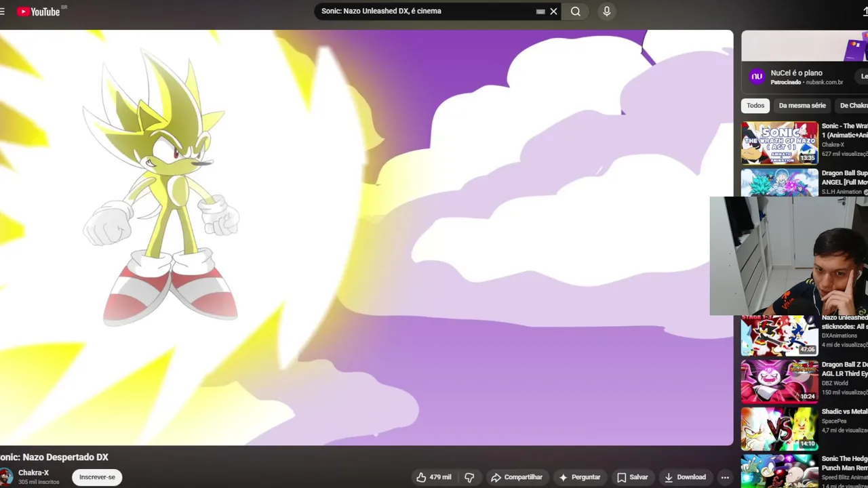The width and height of the screenshot is (868, 488).
Task: Open more actions three-dot menu
Action: point(725,477)
